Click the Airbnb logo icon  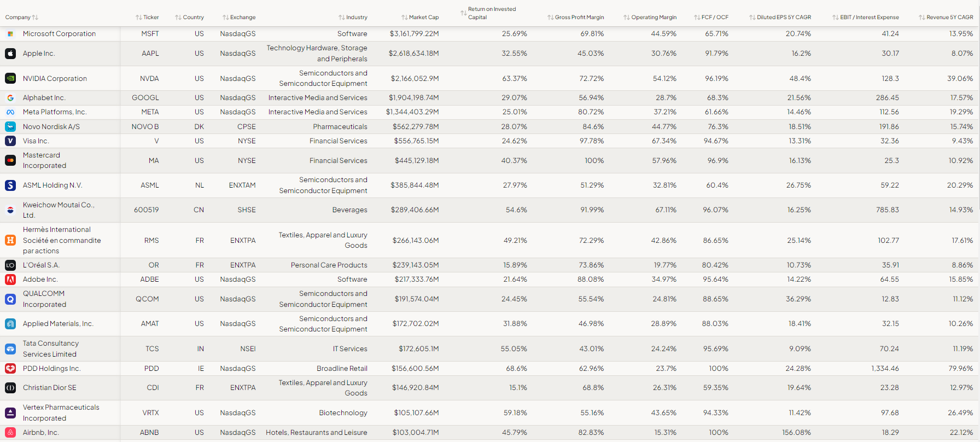coord(10,433)
